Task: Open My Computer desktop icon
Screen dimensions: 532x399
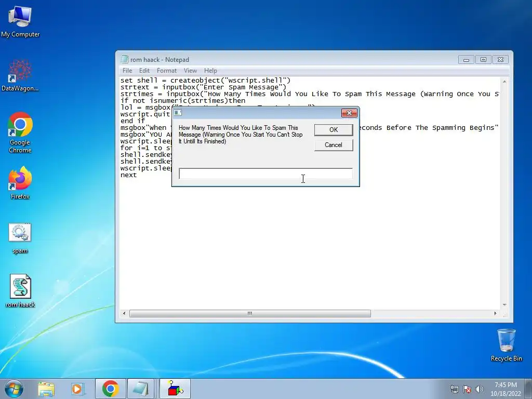Action: click(x=20, y=21)
